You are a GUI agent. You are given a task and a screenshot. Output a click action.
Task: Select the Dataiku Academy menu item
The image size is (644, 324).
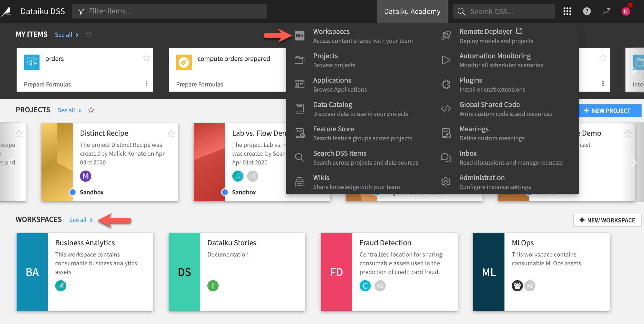click(412, 11)
